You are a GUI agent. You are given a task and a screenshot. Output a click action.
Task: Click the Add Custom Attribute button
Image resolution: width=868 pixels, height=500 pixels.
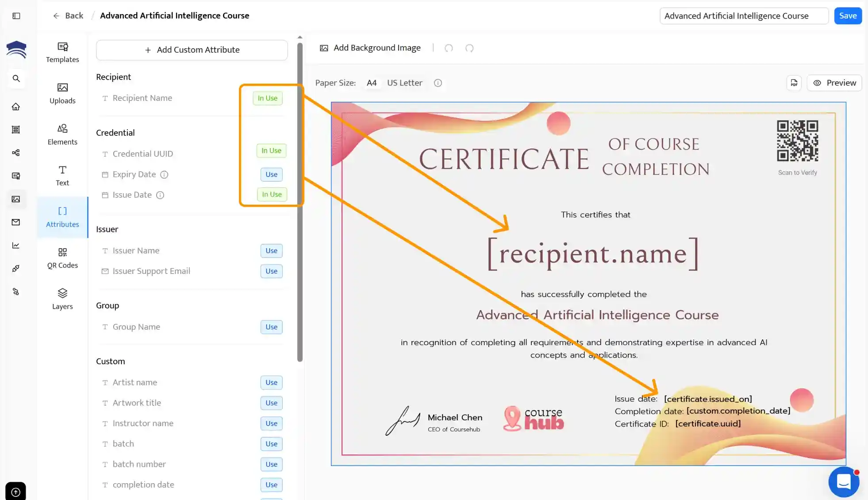[x=192, y=50]
